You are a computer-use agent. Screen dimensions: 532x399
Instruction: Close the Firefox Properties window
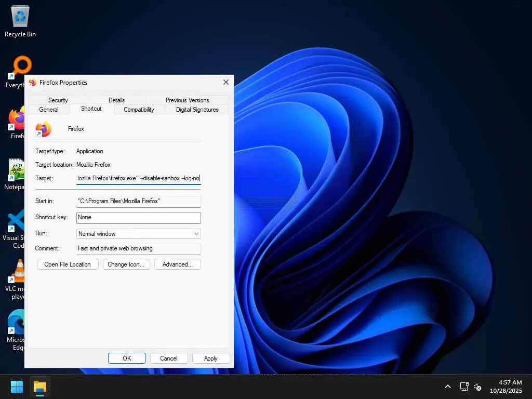226,83
